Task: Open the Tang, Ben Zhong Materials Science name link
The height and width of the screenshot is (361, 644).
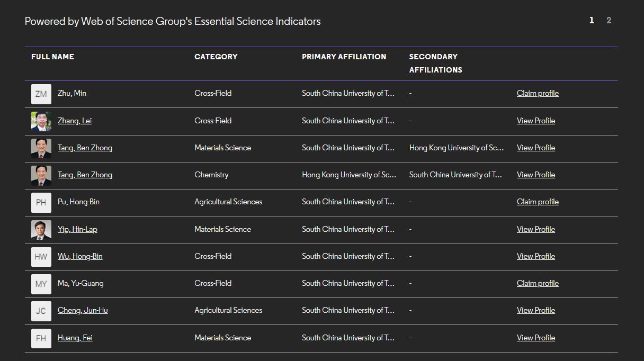Action: tap(85, 148)
